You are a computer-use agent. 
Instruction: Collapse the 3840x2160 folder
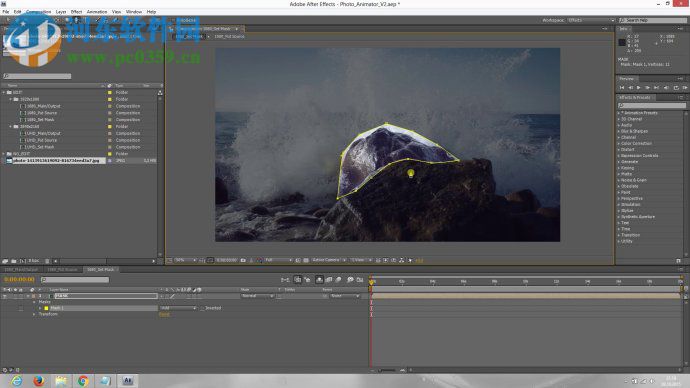11,127
